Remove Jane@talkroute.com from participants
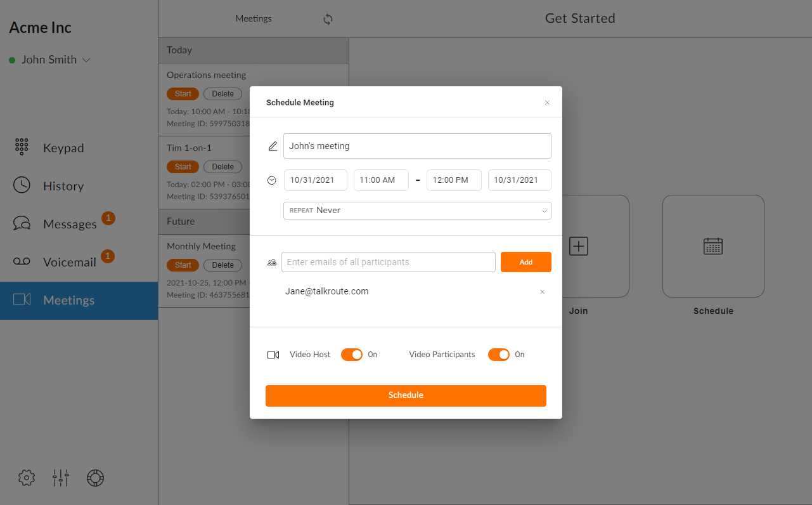812x505 pixels. (x=542, y=291)
